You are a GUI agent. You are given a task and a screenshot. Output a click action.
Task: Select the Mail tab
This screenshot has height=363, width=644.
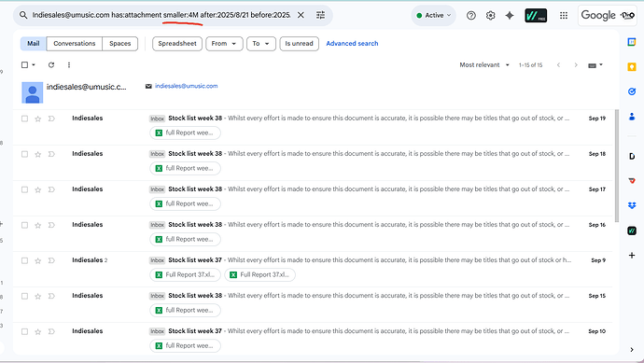[34, 44]
